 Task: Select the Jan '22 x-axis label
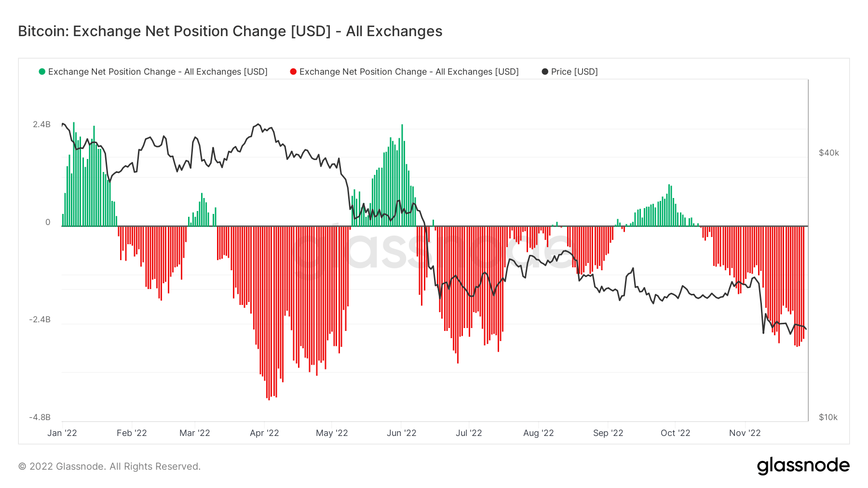coord(62,433)
